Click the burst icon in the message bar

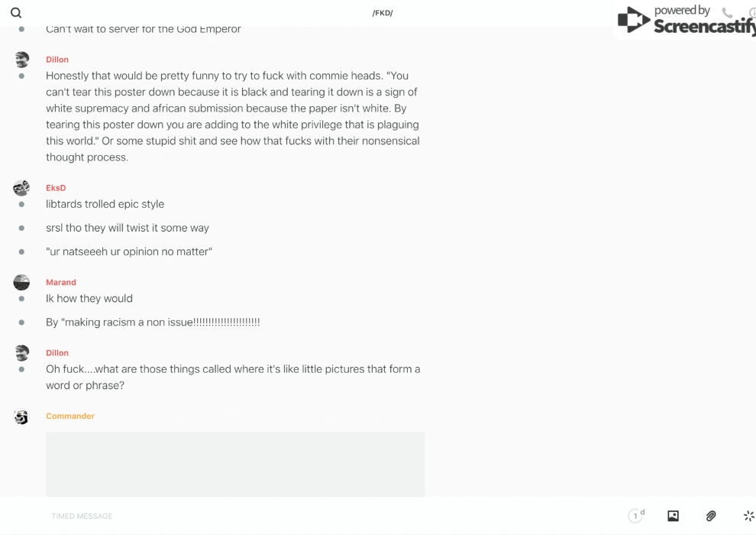[748, 516]
